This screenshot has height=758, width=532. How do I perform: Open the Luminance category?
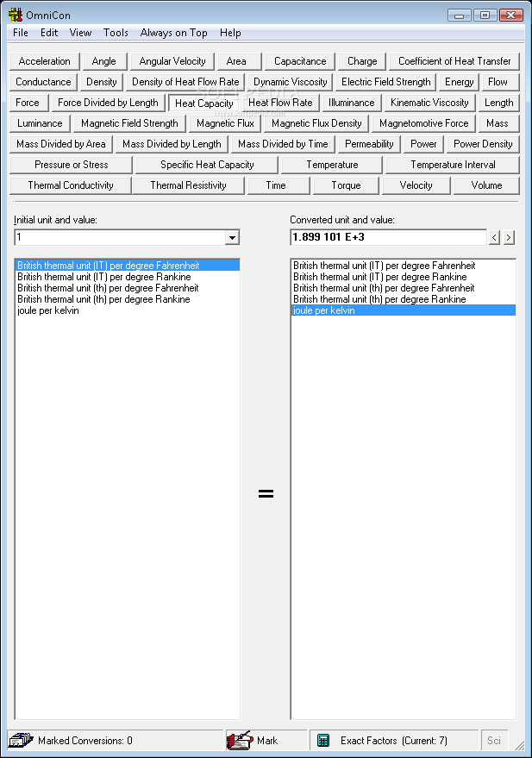[x=41, y=124]
